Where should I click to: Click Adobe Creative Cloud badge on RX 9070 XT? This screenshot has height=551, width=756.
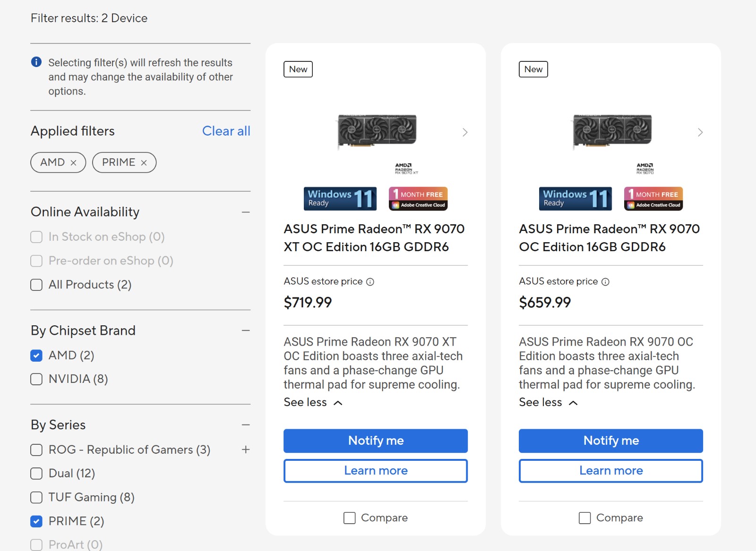[x=418, y=199]
